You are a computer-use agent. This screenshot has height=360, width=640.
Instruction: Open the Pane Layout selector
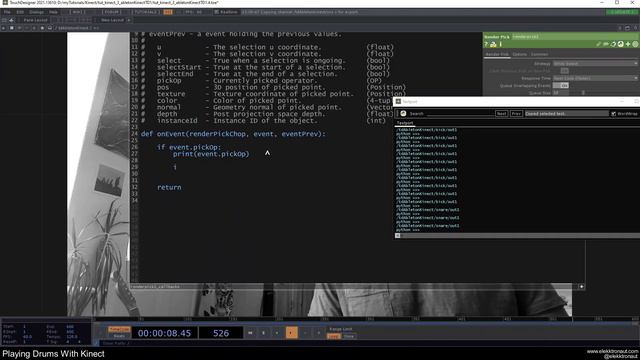(35, 20)
